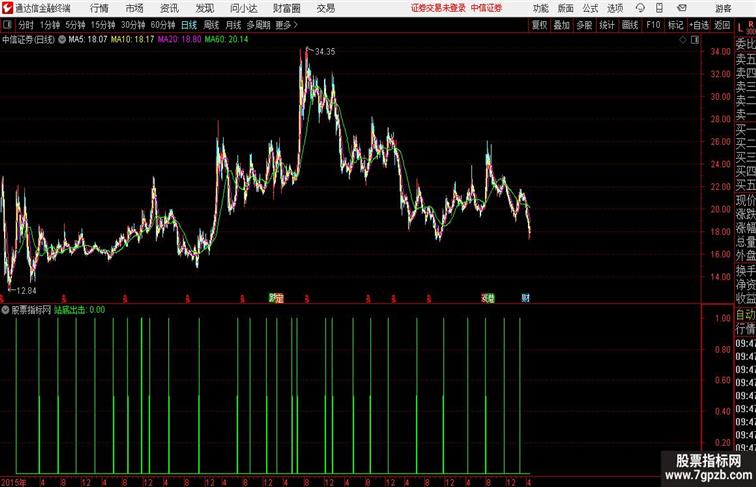
Task: Click the L icon in right panel header
Action: [x=741, y=28]
